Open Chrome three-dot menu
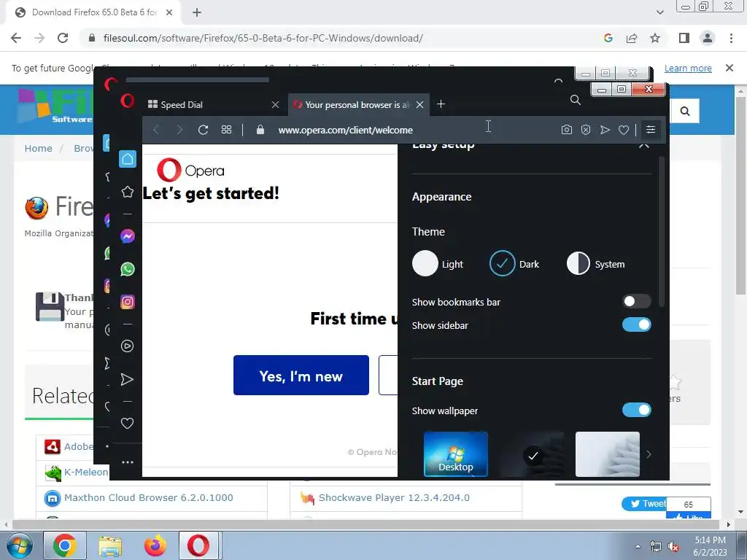The height and width of the screenshot is (560, 747). (731, 38)
